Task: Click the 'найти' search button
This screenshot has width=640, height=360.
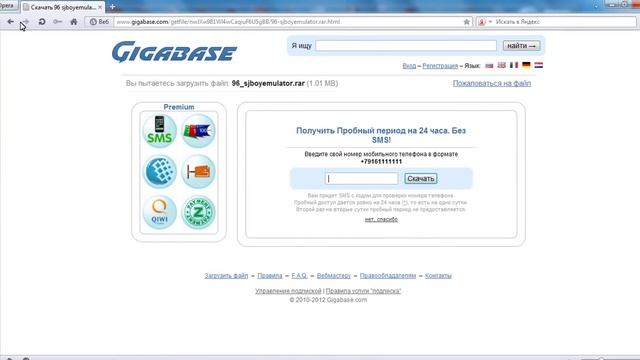Action: coord(521,46)
